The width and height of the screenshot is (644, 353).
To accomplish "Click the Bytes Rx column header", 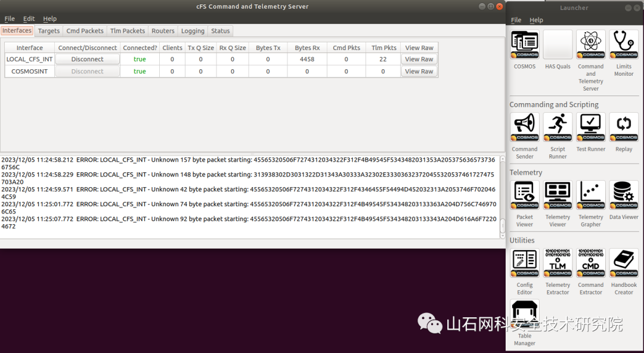I will tap(307, 48).
